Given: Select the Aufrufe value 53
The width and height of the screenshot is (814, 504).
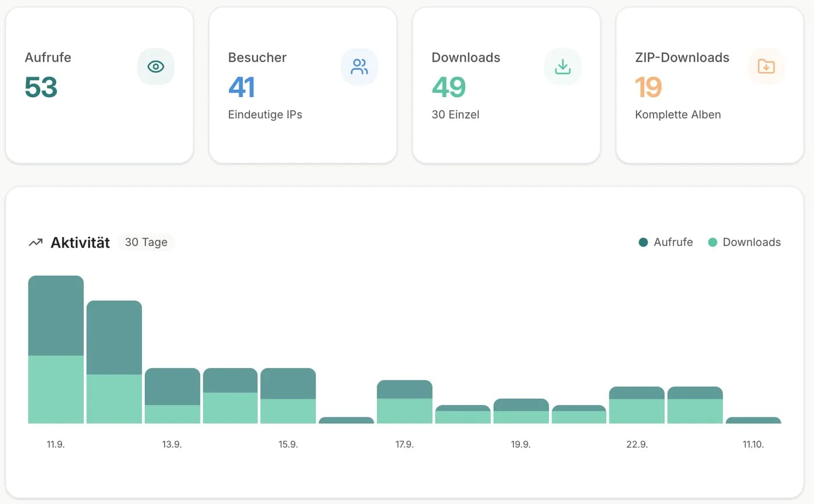Looking at the screenshot, I should coord(41,87).
